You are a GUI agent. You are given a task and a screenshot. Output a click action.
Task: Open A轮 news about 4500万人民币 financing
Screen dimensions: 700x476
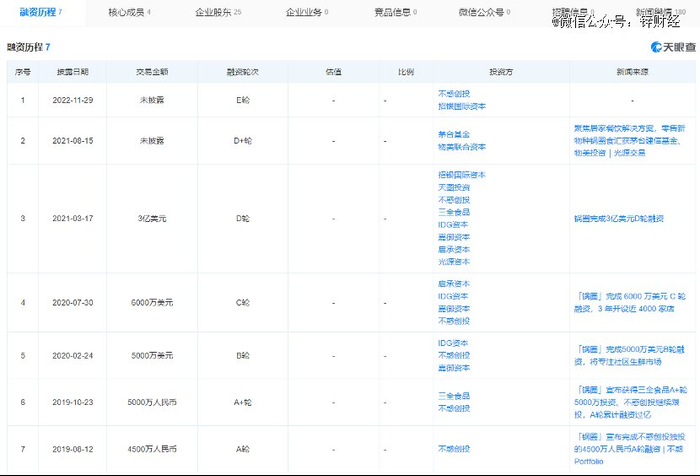(x=629, y=449)
